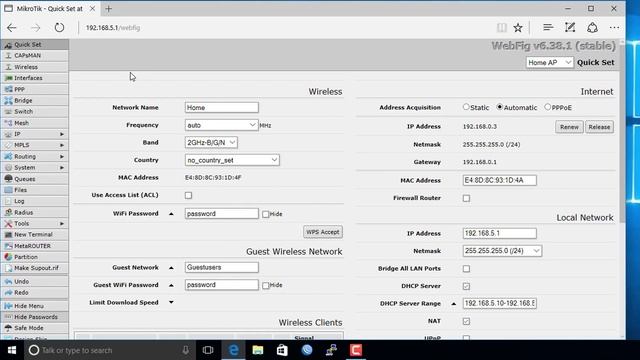The image size is (640, 360).
Task: Open Edge reading view icon
Action: click(x=502, y=27)
